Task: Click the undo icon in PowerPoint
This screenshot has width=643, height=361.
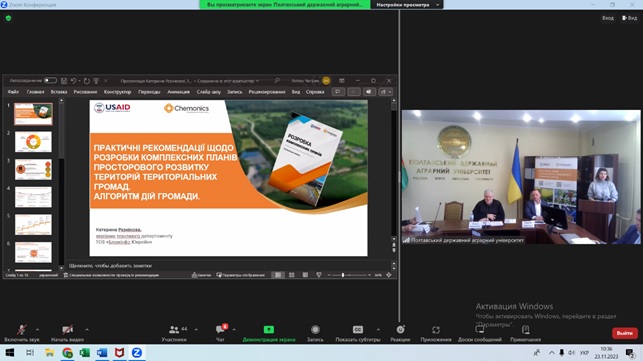Action: [73, 81]
